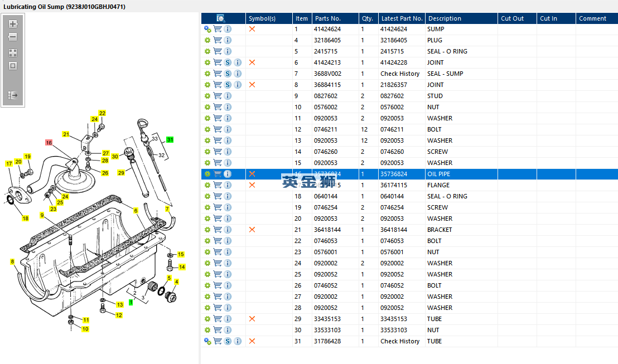Open supersession S icon for TUBE 31786428
Viewport: 618px width, 364px height.
[x=228, y=341]
